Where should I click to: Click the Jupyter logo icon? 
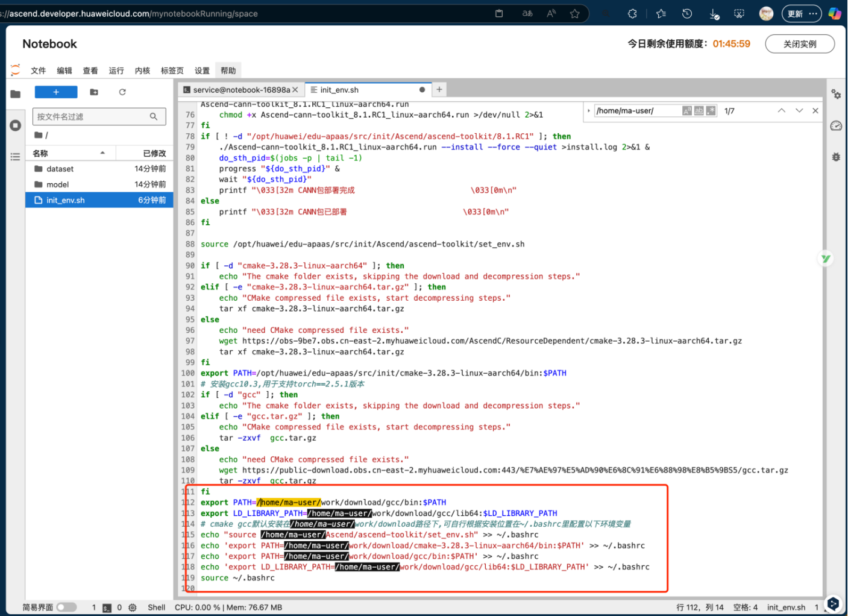point(16,70)
